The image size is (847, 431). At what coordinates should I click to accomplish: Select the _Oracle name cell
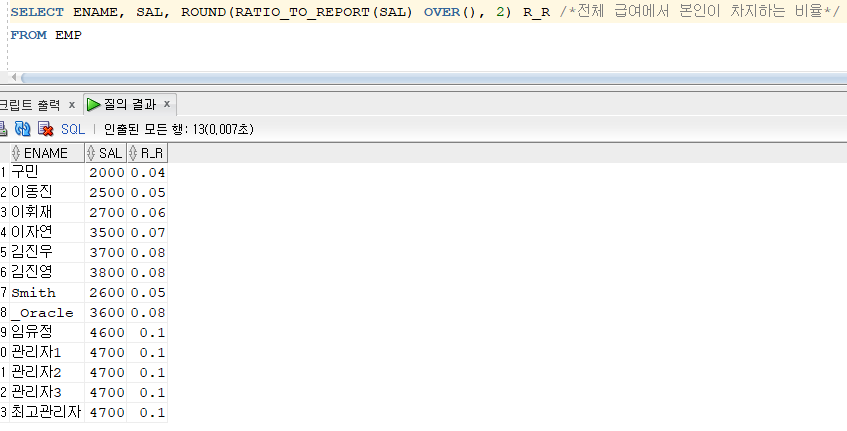[47, 312]
